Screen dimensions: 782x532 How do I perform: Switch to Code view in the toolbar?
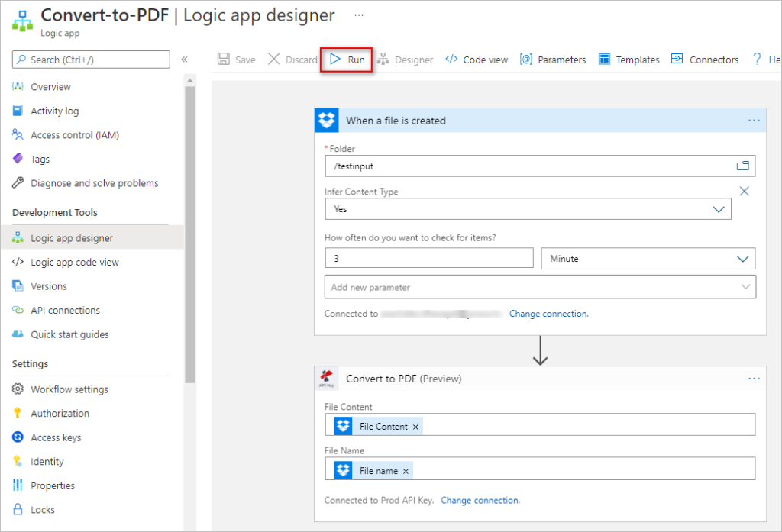476,59
